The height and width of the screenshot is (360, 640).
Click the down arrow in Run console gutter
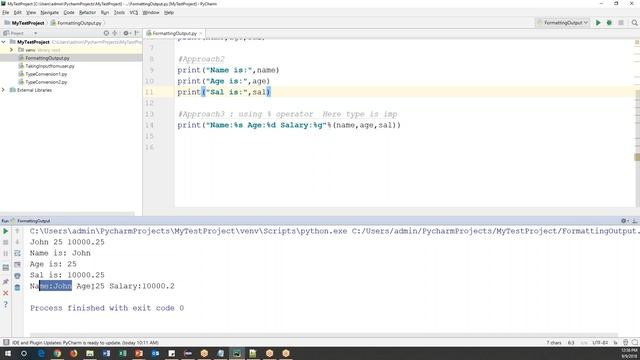pos(17,242)
